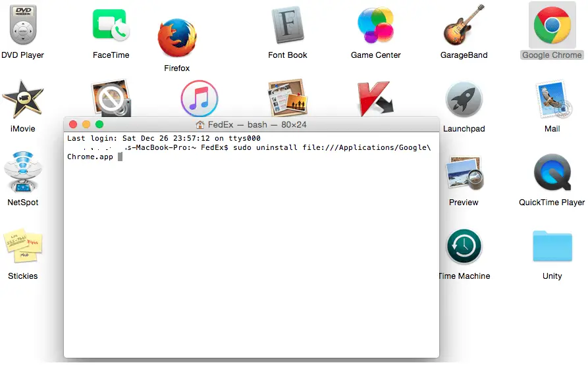588x365 pixels.
Task: Launch the FaceTime app icon
Action: (x=111, y=25)
